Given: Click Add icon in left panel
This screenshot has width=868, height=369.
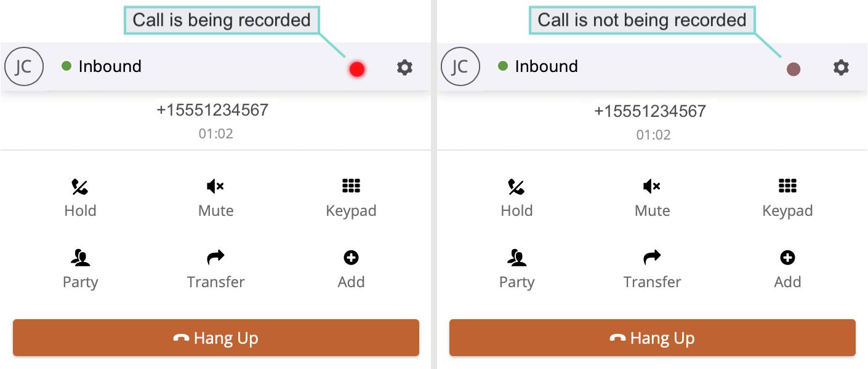Looking at the screenshot, I should pyautogui.click(x=351, y=258).
